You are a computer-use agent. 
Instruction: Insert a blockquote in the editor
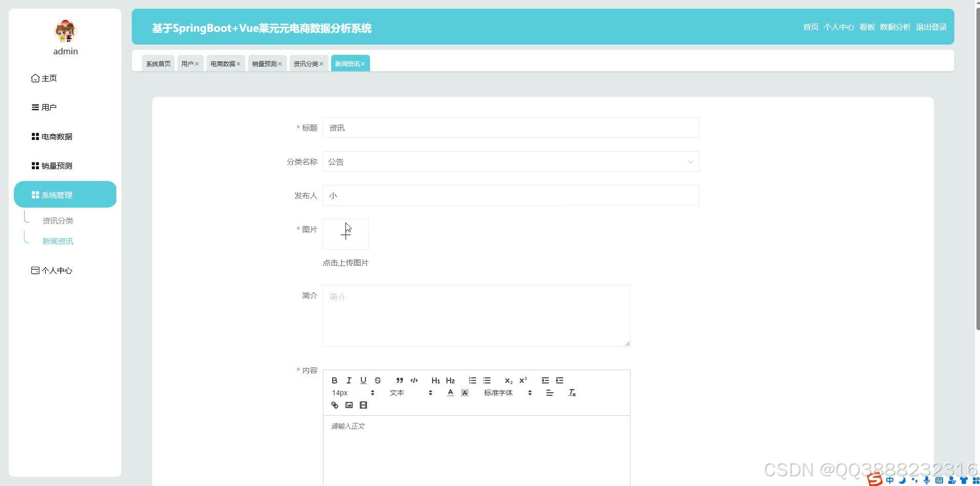[399, 380]
